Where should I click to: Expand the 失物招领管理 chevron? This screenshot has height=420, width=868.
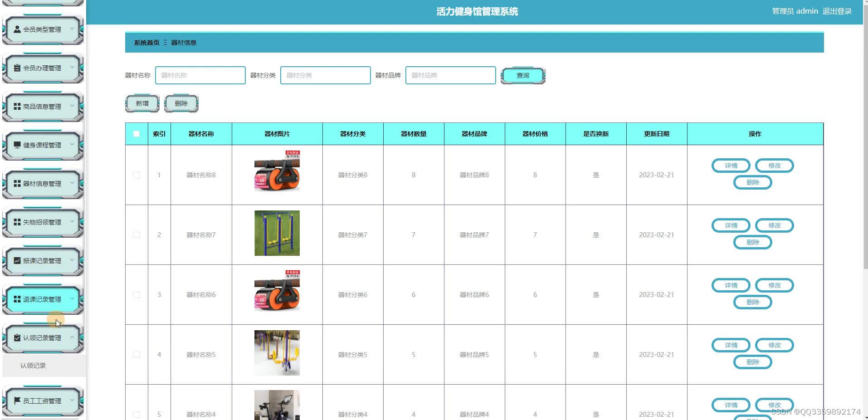point(72,222)
